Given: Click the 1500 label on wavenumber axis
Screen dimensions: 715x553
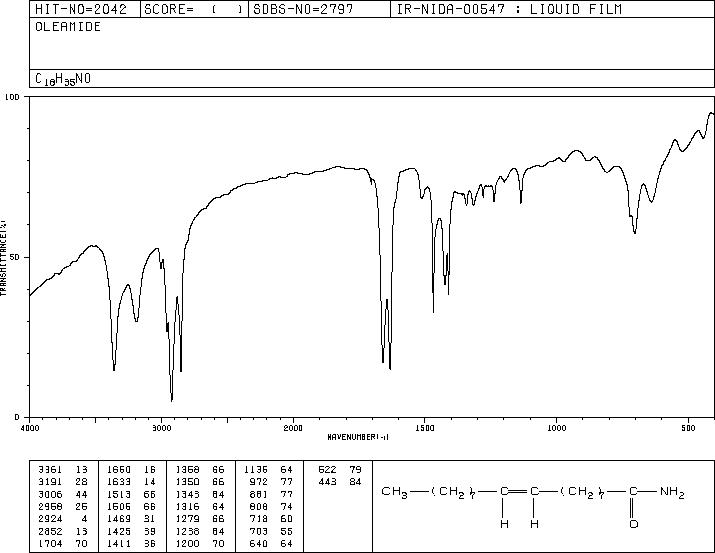Looking at the screenshot, I should point(425,428).
